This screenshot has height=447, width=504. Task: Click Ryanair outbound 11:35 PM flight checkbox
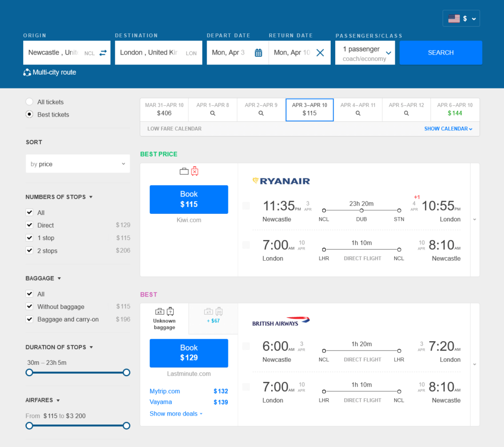pos(246,206)
